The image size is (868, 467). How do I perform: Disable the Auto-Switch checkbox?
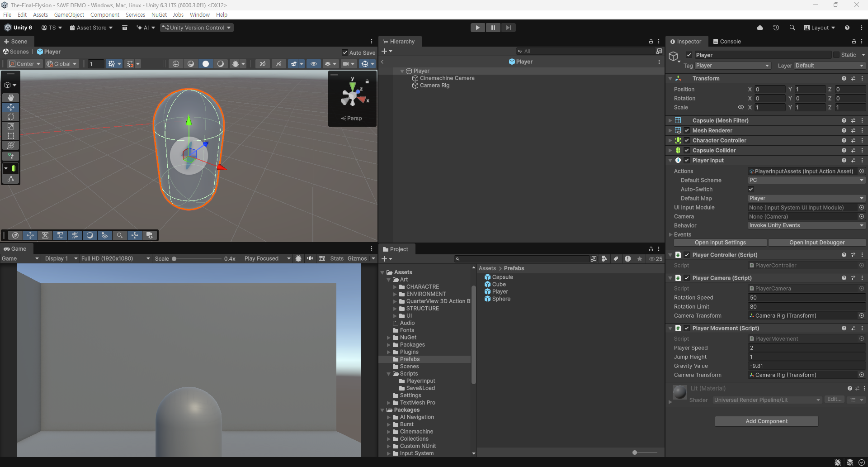(751, 189)
